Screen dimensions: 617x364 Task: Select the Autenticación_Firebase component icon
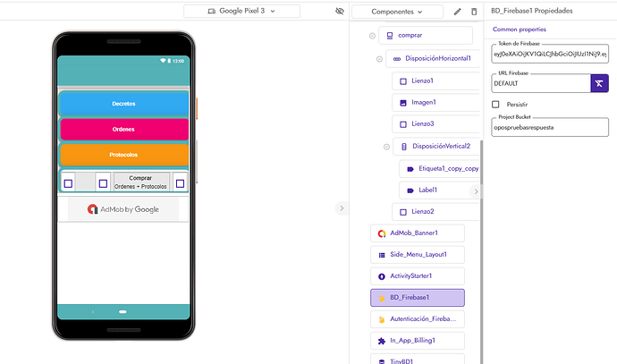382,319
